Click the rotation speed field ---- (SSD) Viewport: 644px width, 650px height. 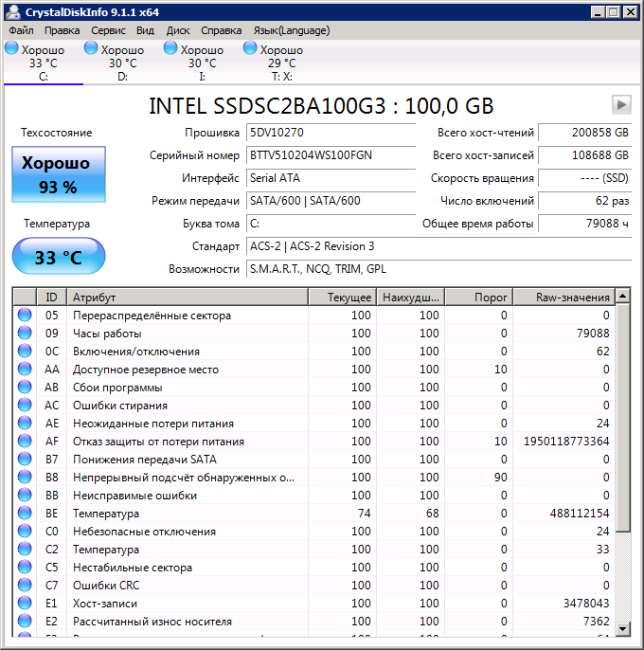coord(584,178)
